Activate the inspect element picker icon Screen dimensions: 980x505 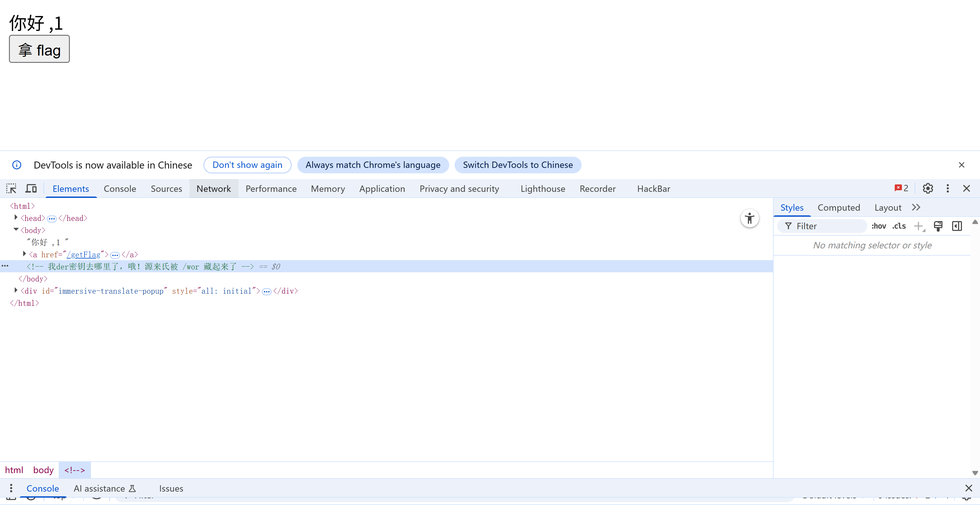tap(11, 188)
